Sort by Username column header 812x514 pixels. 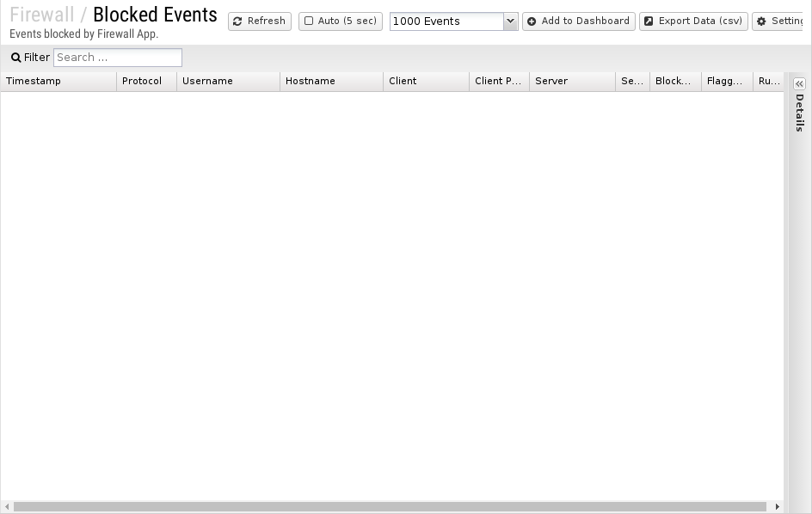(x=229, y=82)
